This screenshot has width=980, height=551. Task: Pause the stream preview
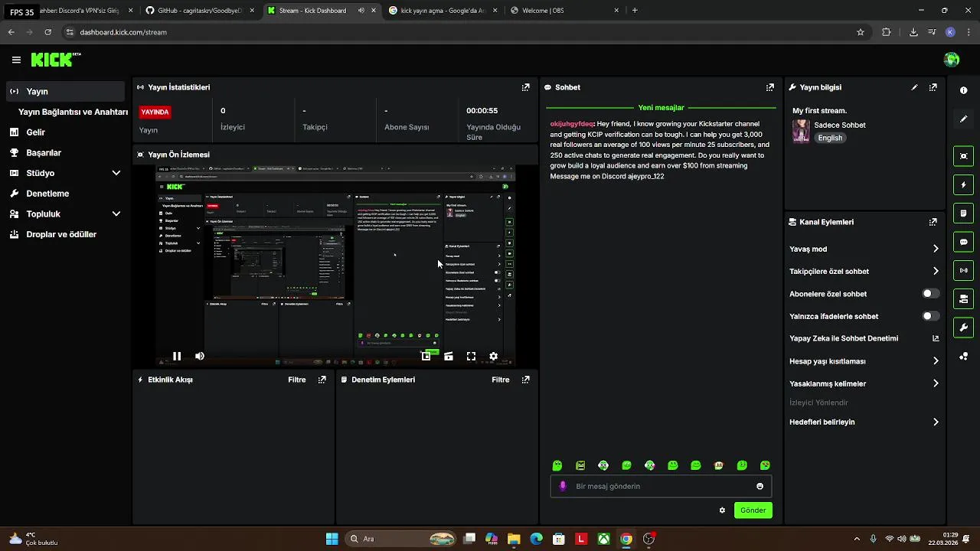click(x=177, y=356)
